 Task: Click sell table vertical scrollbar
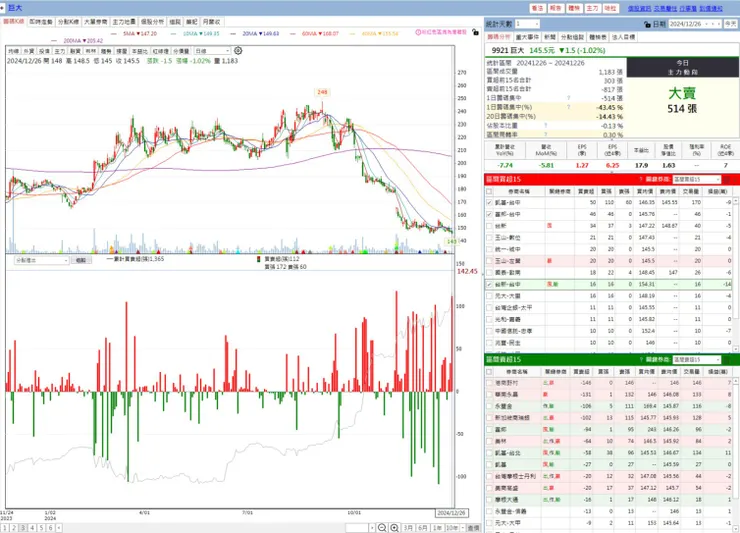click(x=735, y=453)
